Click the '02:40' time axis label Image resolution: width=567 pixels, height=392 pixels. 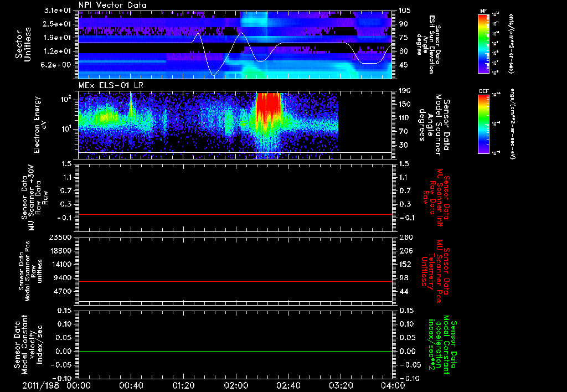288,385
